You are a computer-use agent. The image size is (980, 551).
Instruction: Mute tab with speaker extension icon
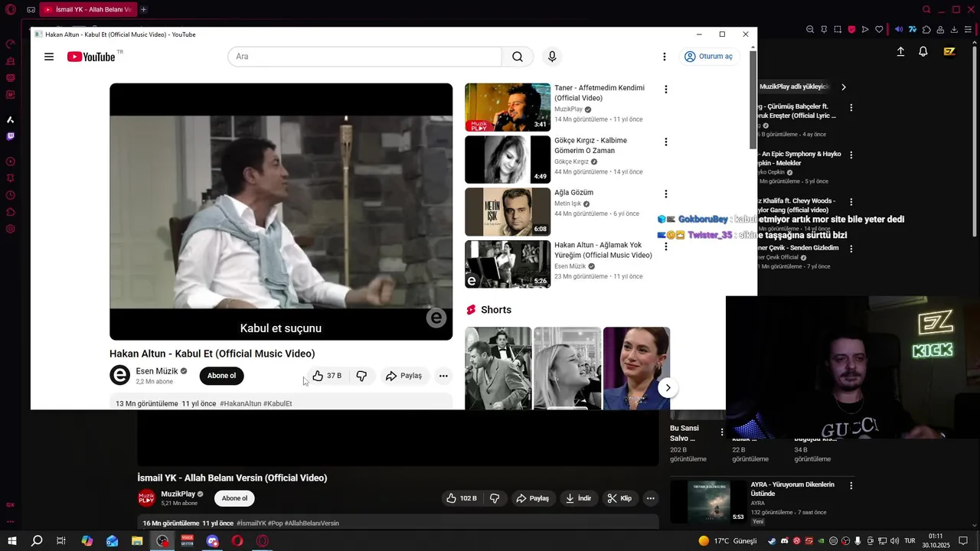click(899, 30)
